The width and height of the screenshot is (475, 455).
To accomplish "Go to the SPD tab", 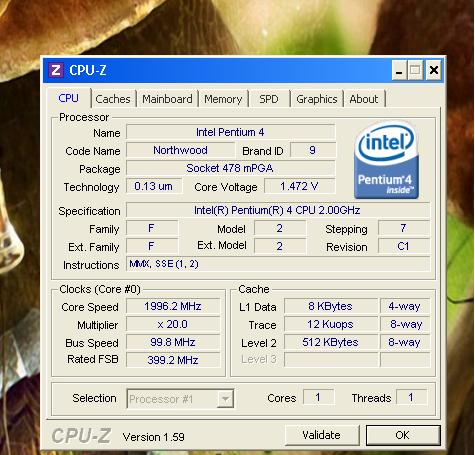I will click(269, 99).
